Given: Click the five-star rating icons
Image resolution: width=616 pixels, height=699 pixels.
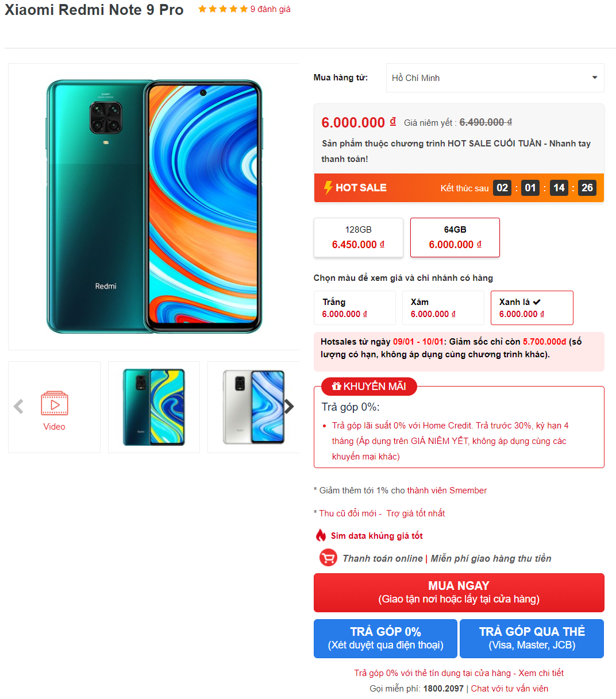Looking at the screenshot, I should click(x=223, y=9).
